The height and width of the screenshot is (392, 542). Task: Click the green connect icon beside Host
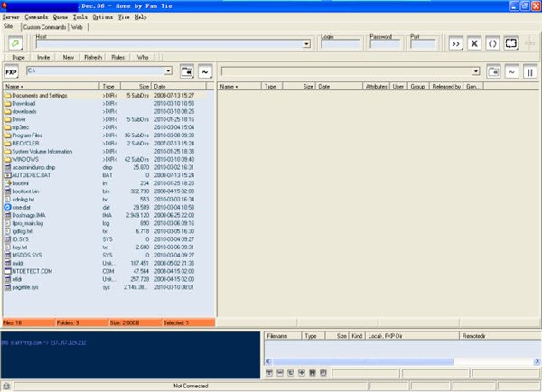click(16, 42)
